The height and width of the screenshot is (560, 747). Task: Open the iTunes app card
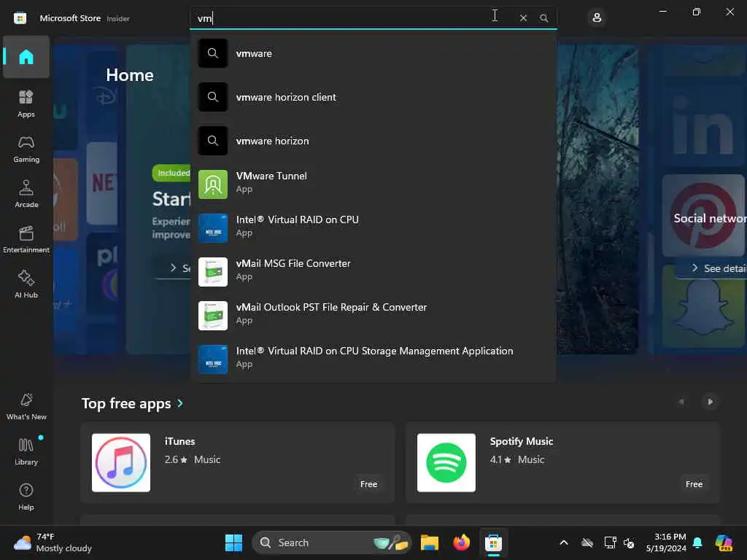238,462
